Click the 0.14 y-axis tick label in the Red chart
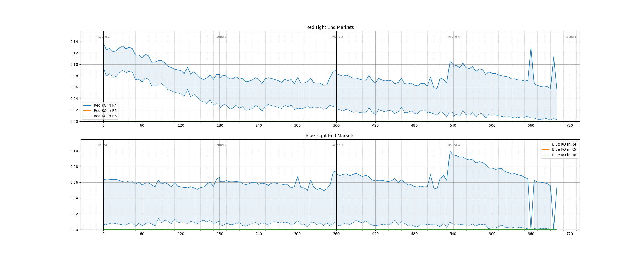 [74, 42]
